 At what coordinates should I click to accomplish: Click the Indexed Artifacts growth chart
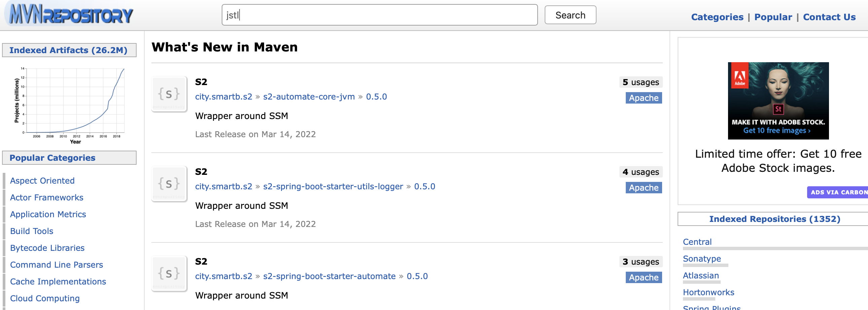tap(69, 104)
